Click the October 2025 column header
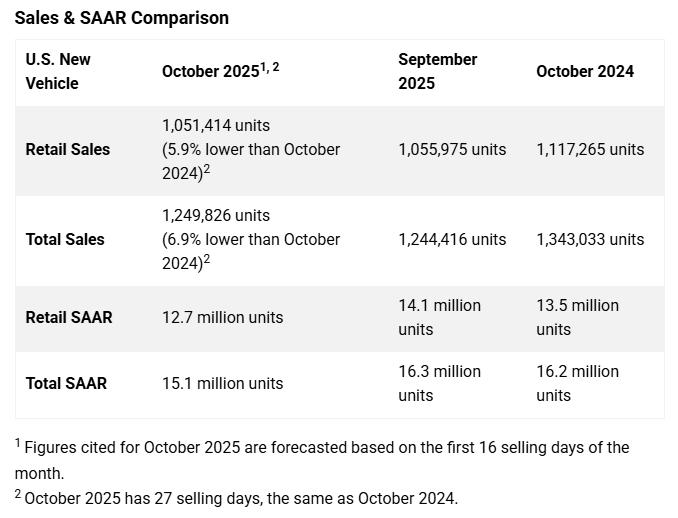 click(220, 71)
